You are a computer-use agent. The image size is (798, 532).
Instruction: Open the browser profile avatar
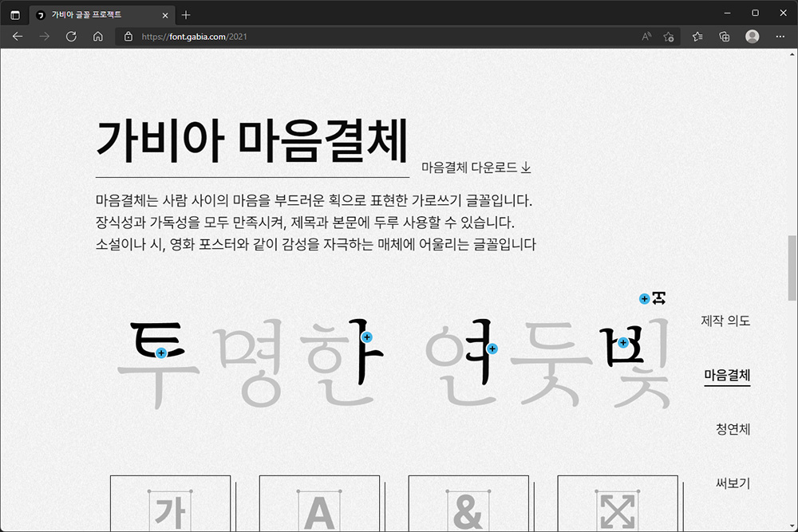click(x=753, y=37)
